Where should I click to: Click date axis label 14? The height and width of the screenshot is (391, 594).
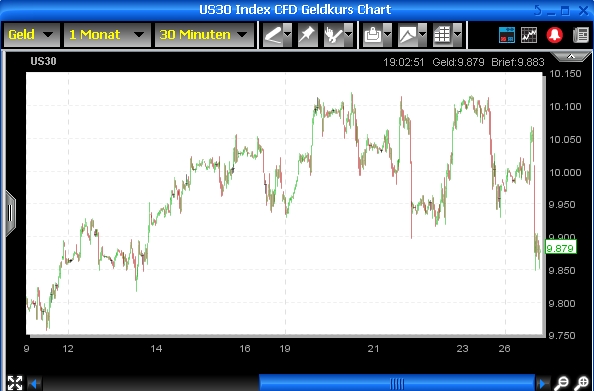click(156, 349)
